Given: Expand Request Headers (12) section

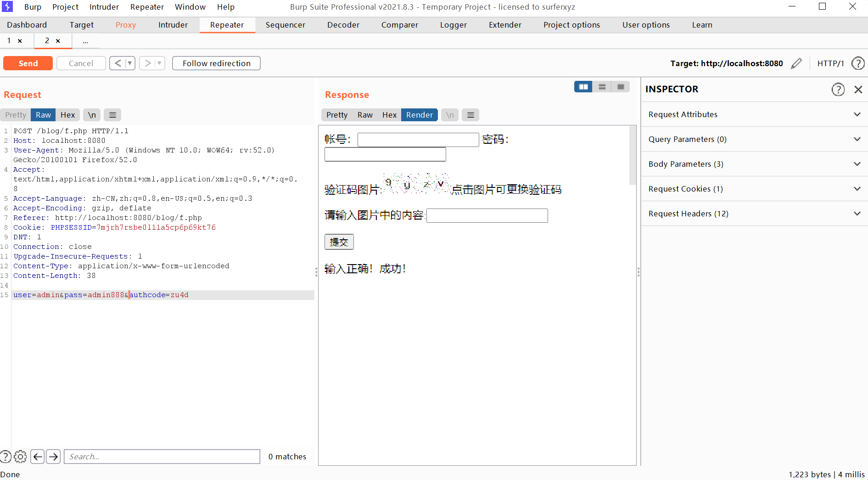Looking at the screenshot, I should [x=755, y=214].
